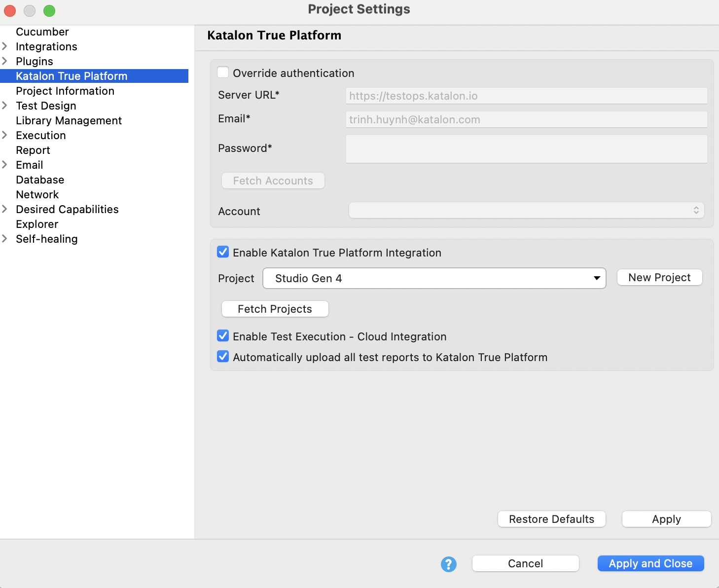Select the Network settings entry
Screen dimensions: 719x588
(37, 194)
